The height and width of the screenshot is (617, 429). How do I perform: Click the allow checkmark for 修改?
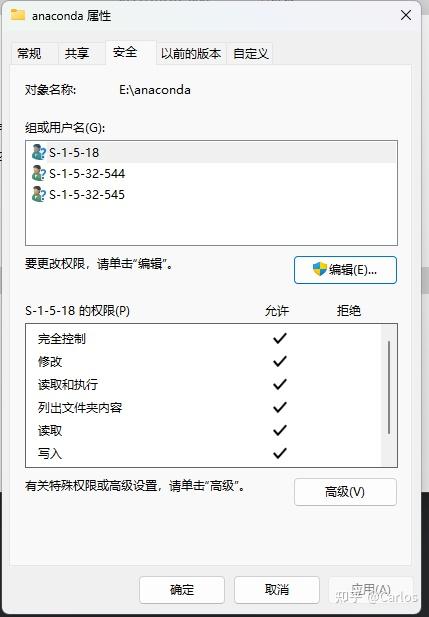(x=279, y=361)
